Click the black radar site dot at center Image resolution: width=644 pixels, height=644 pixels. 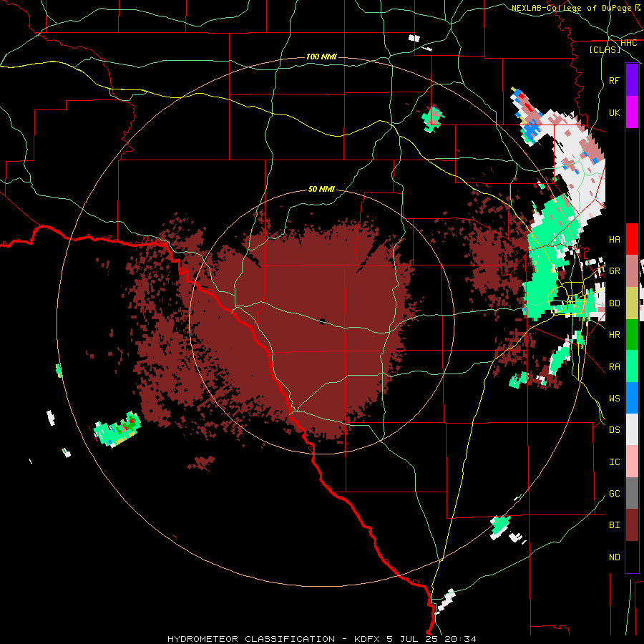coord(322,321)
